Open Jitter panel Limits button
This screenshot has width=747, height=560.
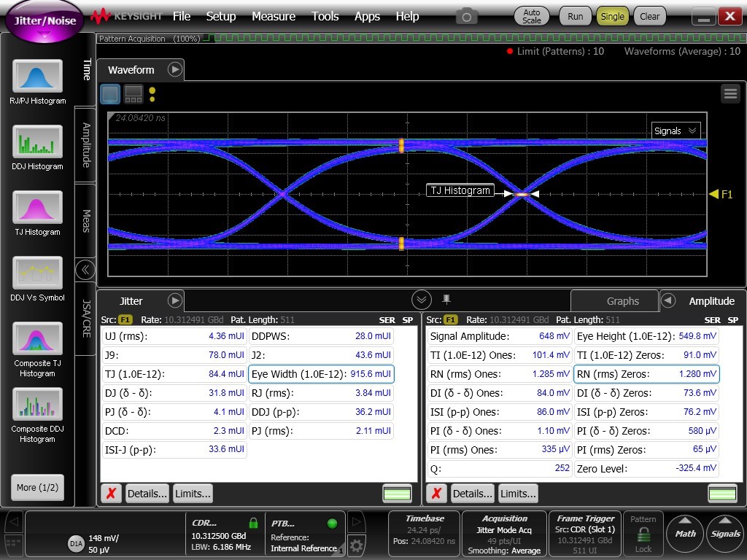point(193,494)
